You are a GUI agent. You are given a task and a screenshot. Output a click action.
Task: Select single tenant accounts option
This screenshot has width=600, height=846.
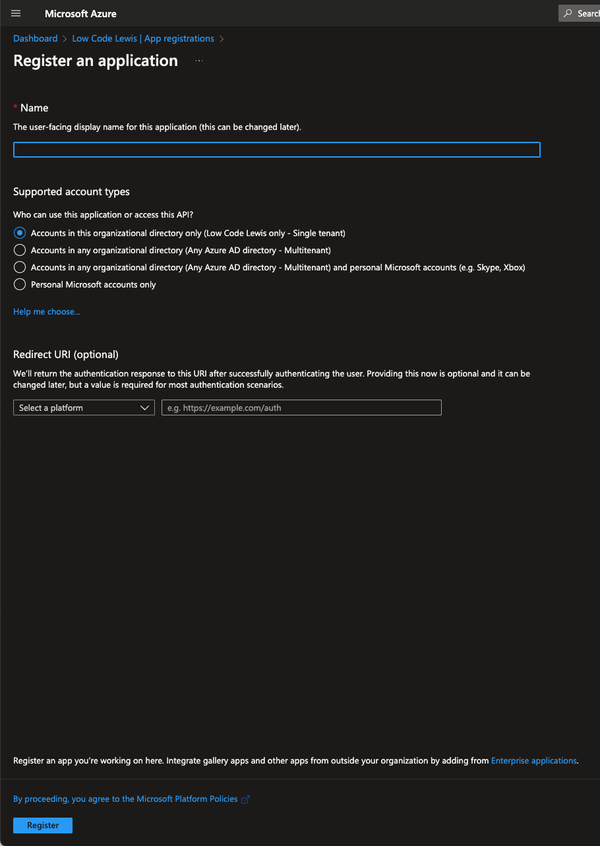pos(19,232)
